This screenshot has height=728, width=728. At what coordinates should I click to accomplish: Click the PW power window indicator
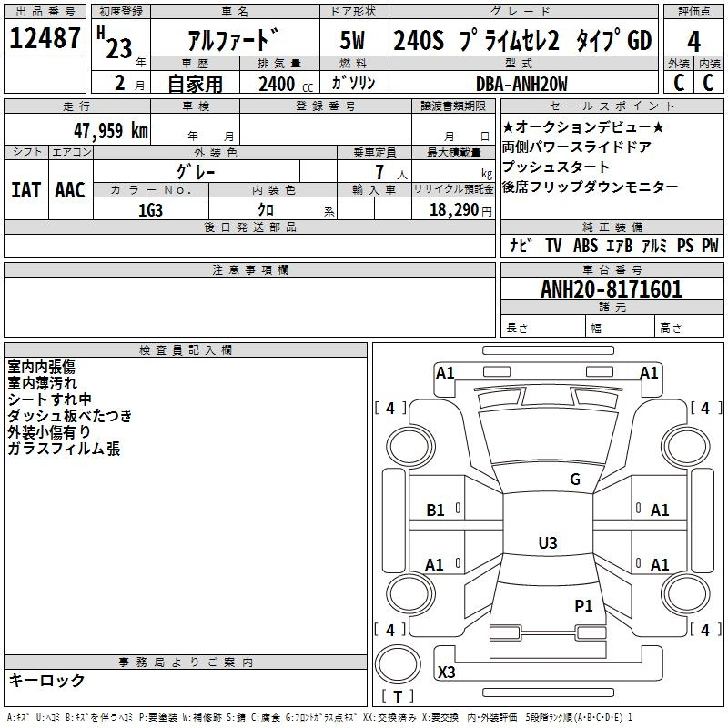(710, 246)
